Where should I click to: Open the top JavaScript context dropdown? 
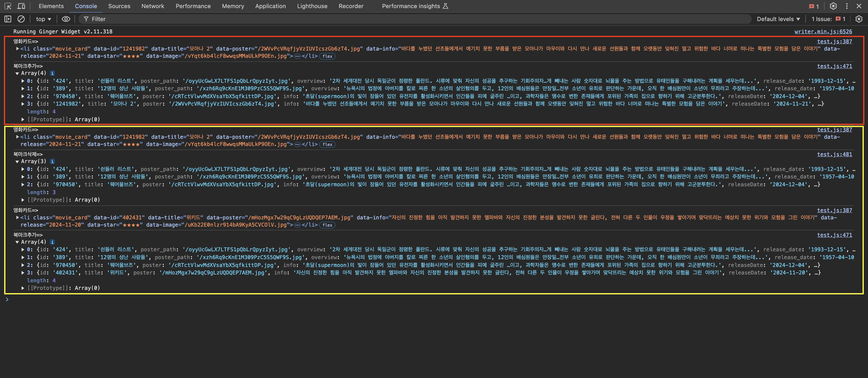click(x=43, y=19)
